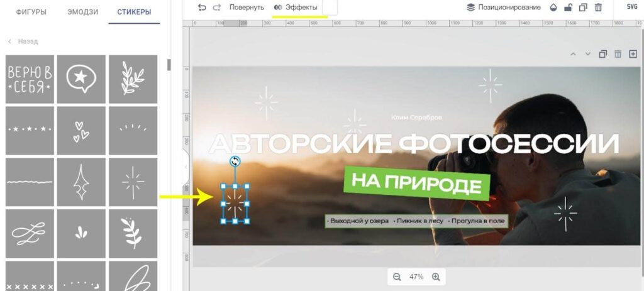The width and height of the screenshot is (644, 291).
Task: Click the SVG export button
Action: click(632, 7)
